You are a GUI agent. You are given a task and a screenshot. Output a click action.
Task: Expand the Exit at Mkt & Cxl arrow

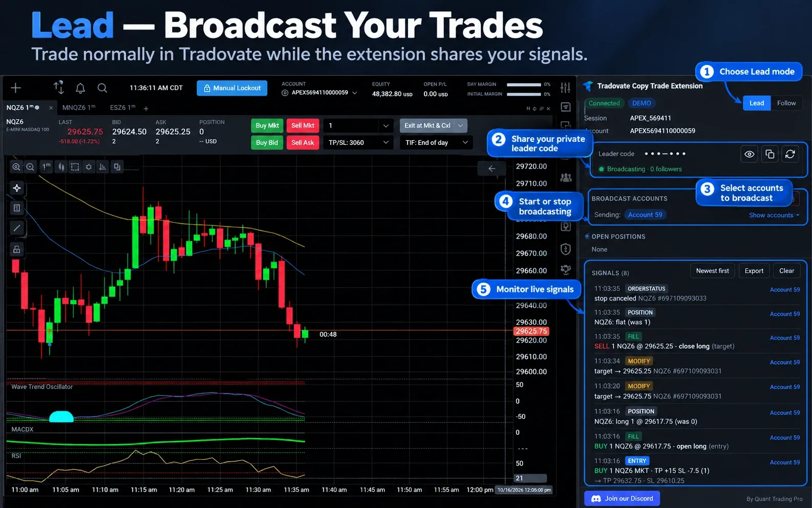(460, 125)
